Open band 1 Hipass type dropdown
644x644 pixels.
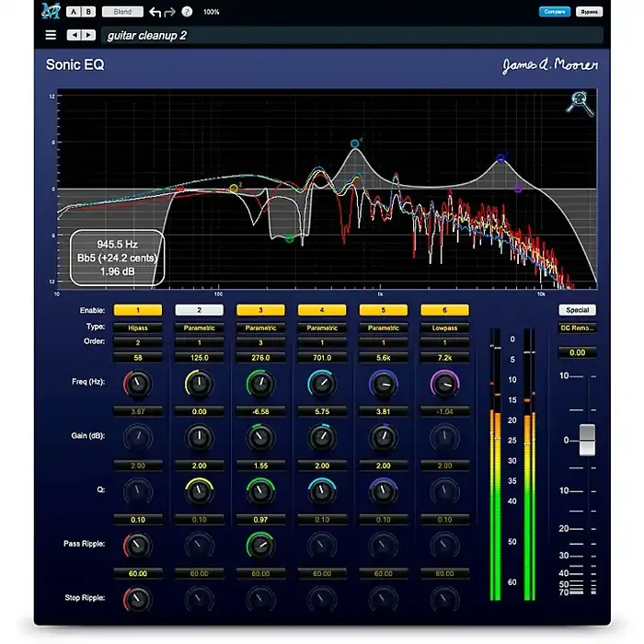coord(138,328)
